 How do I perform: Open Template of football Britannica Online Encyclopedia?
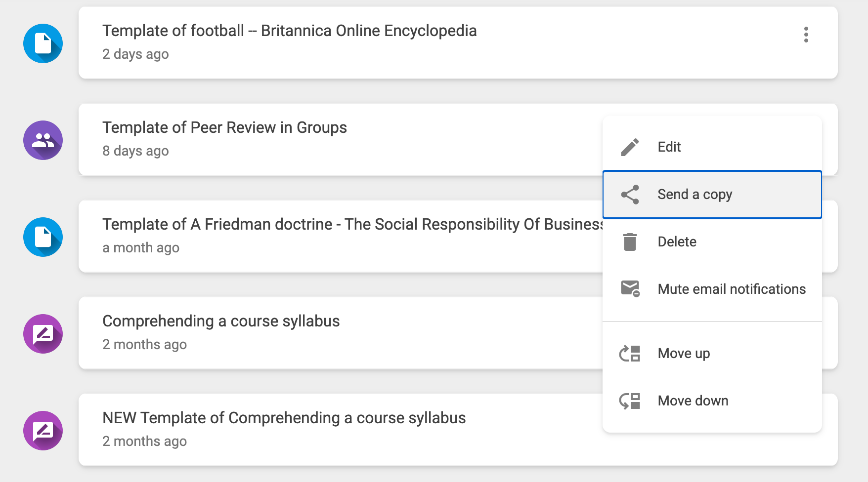(290, 31)
